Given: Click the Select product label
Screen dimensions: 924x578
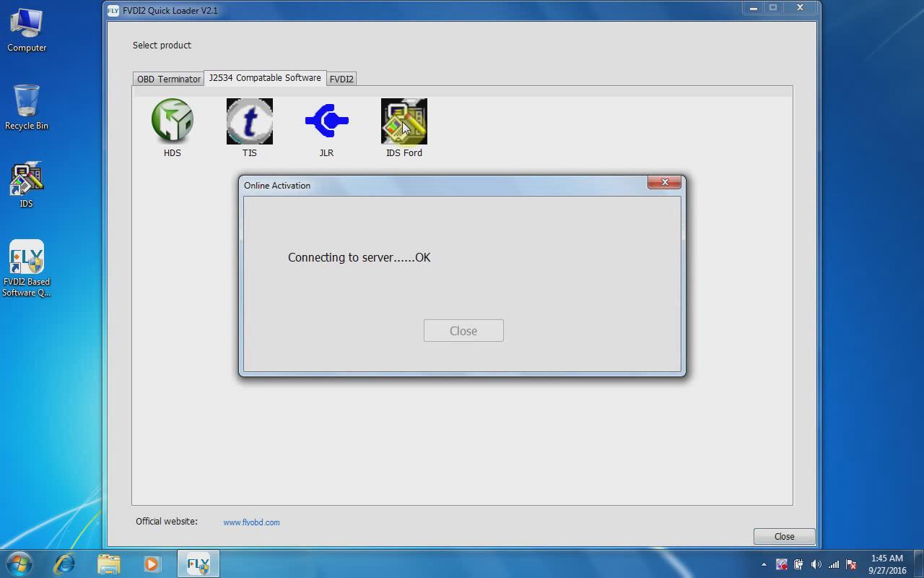Looking at the screenshot, I should coord(162,45).
